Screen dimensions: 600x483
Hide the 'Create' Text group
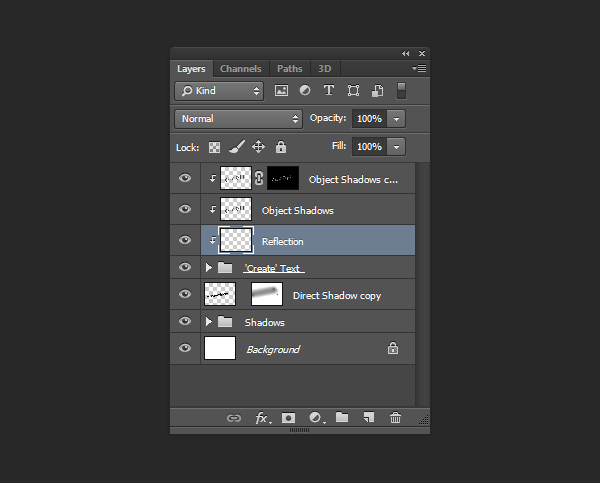click(x=185, y=267)
